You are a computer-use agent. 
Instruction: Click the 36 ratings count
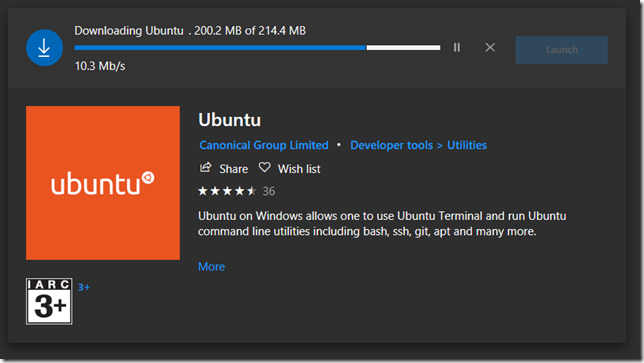(x=269, y=191)
